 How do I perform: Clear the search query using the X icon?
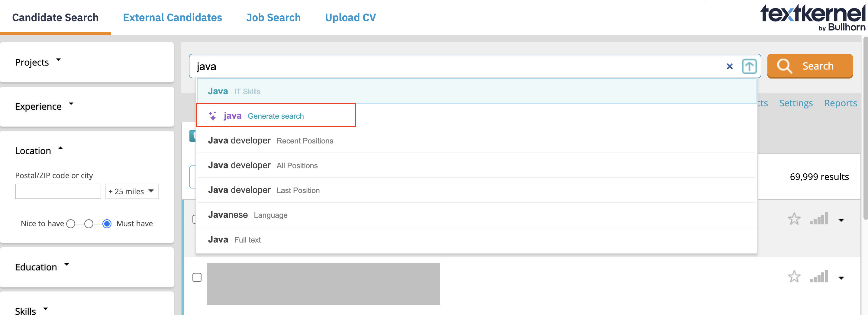point(730,66)
